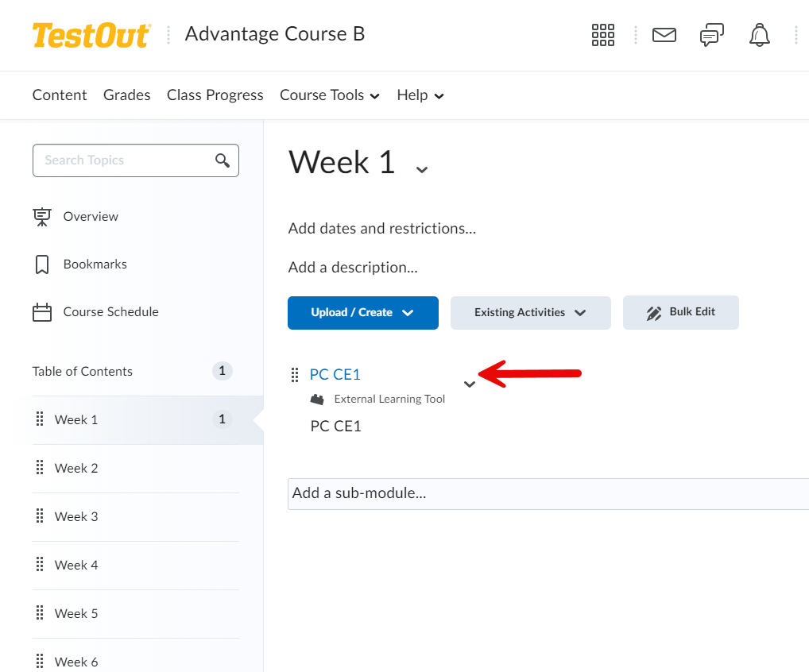Click the Week 4 drag handle

[x=40, y=564]
